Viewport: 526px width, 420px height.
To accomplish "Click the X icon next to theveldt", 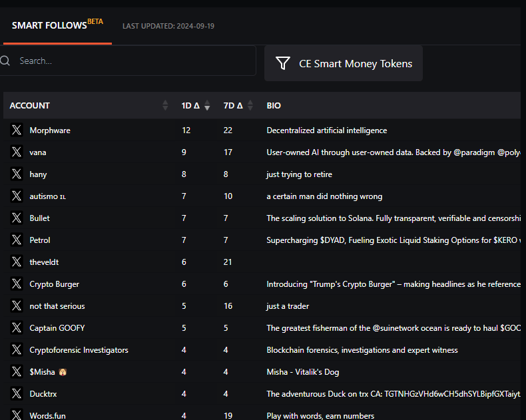I will 17,262.
